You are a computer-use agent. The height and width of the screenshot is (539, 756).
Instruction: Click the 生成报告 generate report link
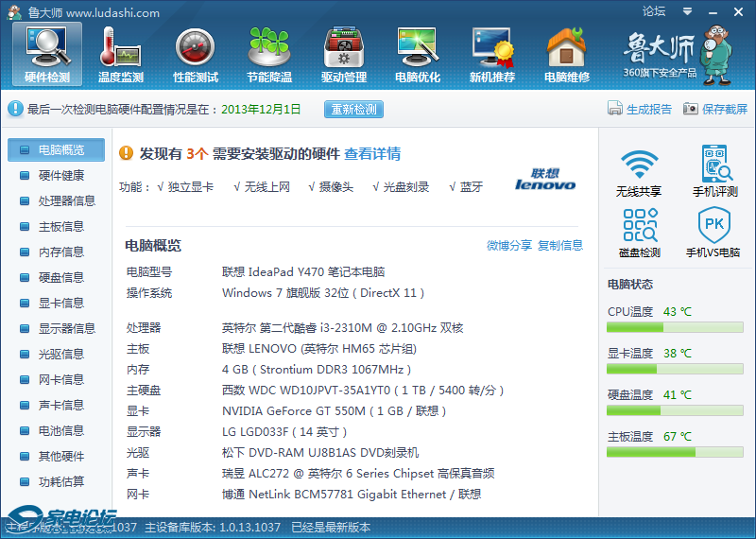click(x=649, y=109)
